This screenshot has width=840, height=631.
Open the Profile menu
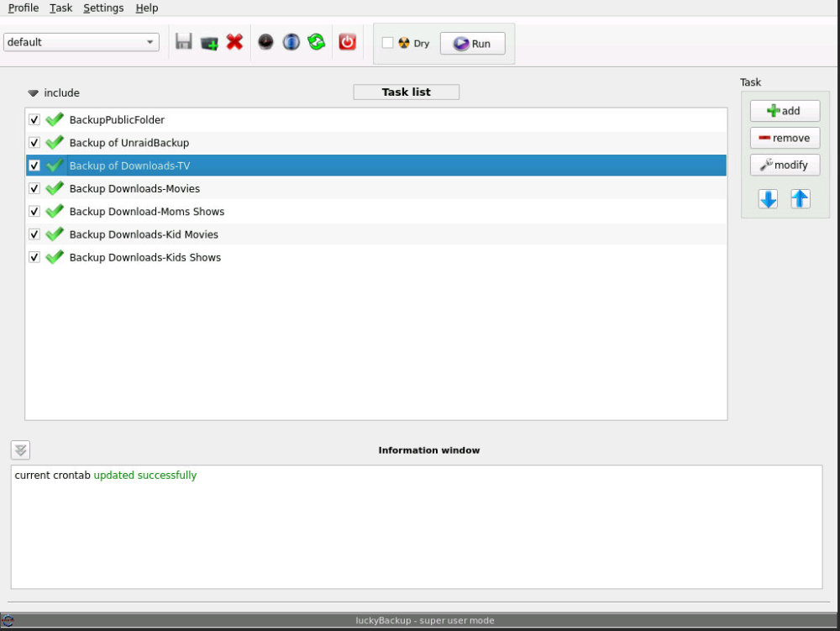[23, 8]
